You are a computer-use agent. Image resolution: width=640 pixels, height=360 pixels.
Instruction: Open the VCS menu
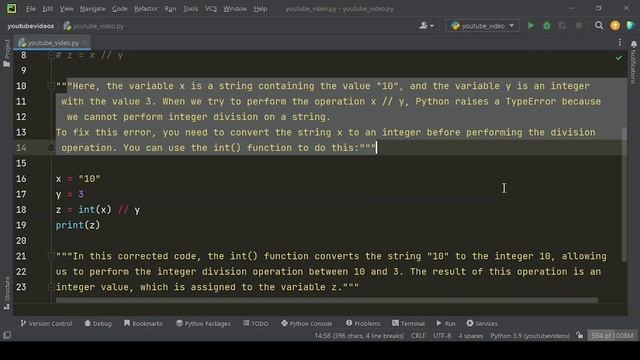(211, 9)
